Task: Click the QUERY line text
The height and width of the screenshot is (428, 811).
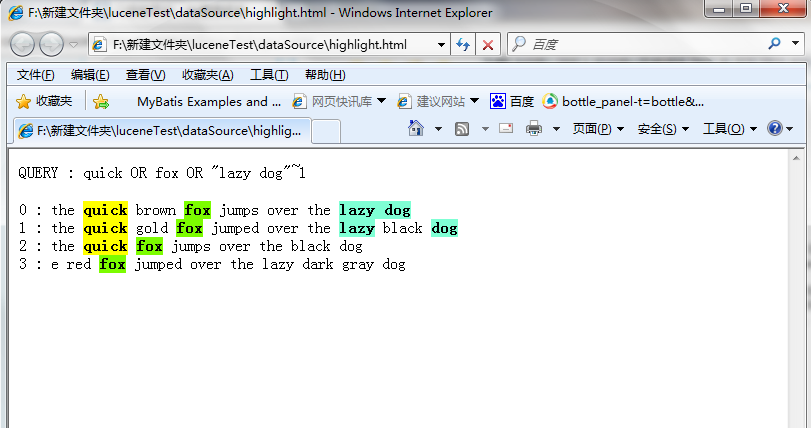Action: point(162,172)
